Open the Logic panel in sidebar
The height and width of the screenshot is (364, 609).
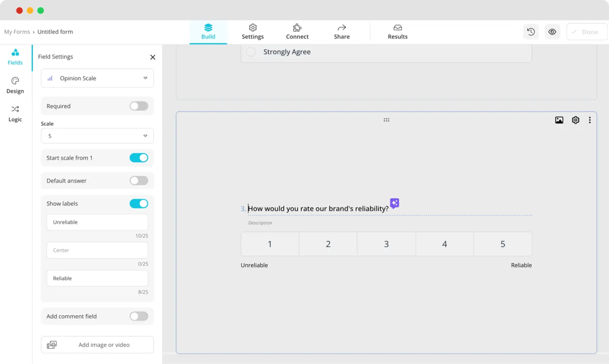coord(15,114)
